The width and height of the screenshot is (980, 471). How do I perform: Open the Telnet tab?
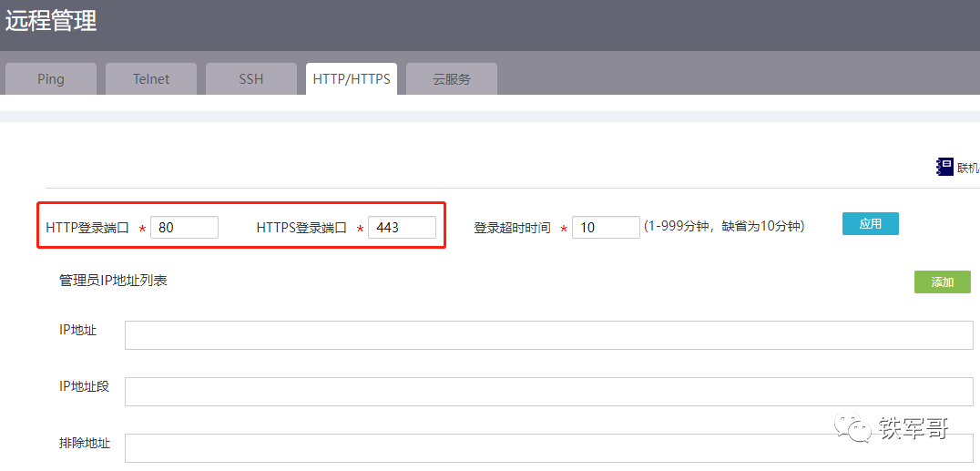pos(151,79)
